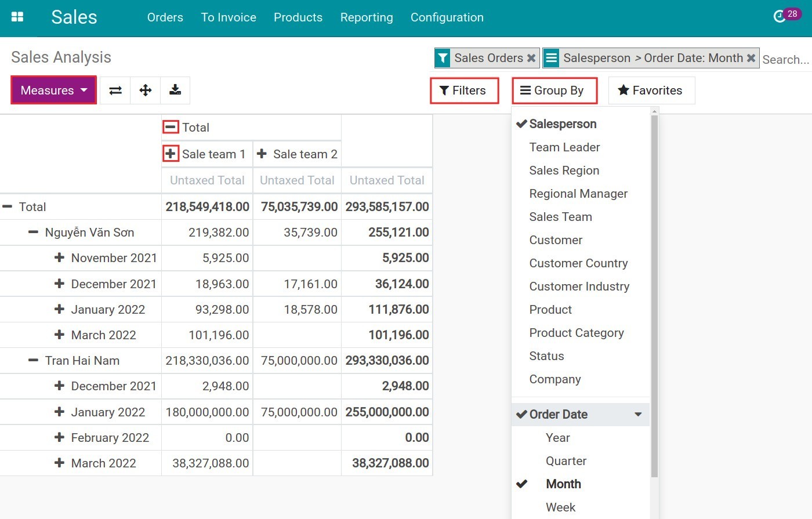Expand November 2021 row
Screen dimensions: 812x519
(x=59, y=257)
